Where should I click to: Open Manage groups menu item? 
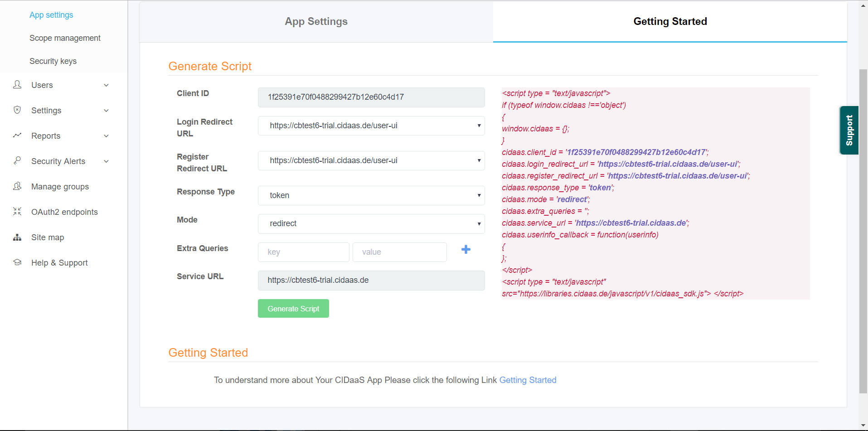pyautogui.click(x=60, y=187)
